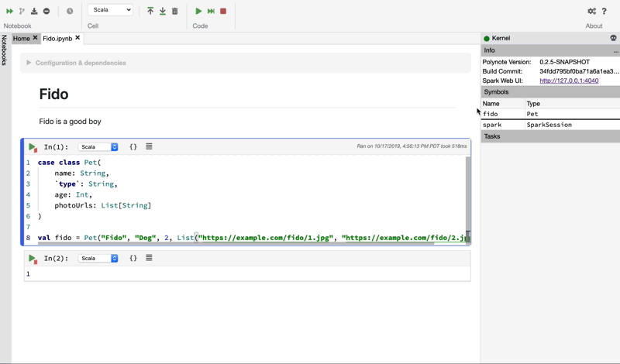This screenshot has height=364, width=620.
Task: Insert cell above using up-arrow icon
Action: coord(150,11)
